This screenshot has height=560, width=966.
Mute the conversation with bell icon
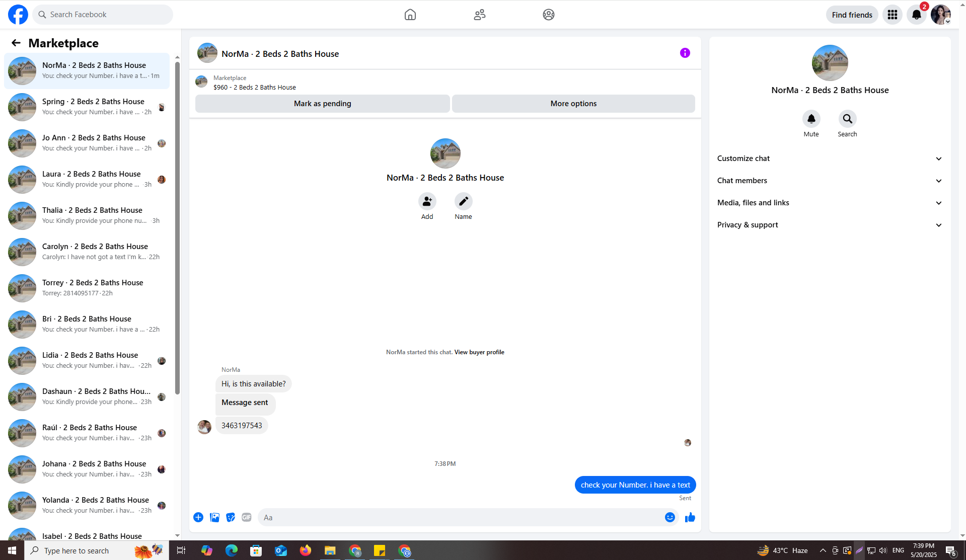coord(811,119)
